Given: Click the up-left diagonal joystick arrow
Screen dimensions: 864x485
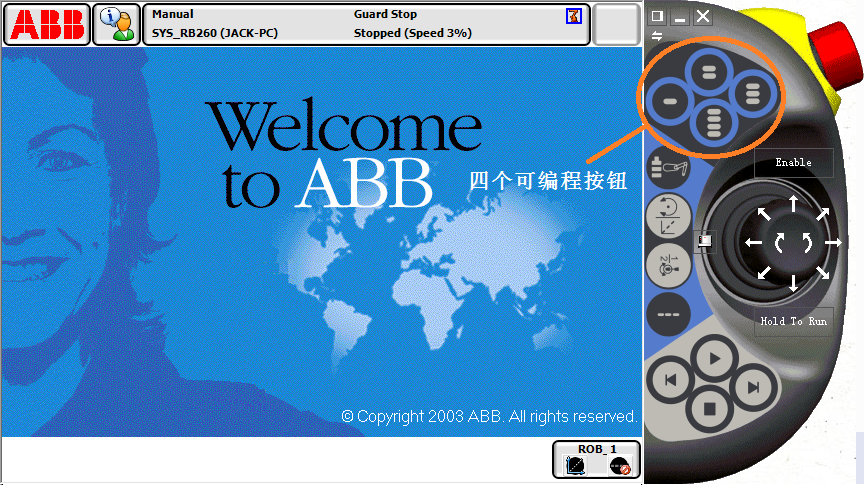Looking at the screenshot, I should [x=764, y=214].
